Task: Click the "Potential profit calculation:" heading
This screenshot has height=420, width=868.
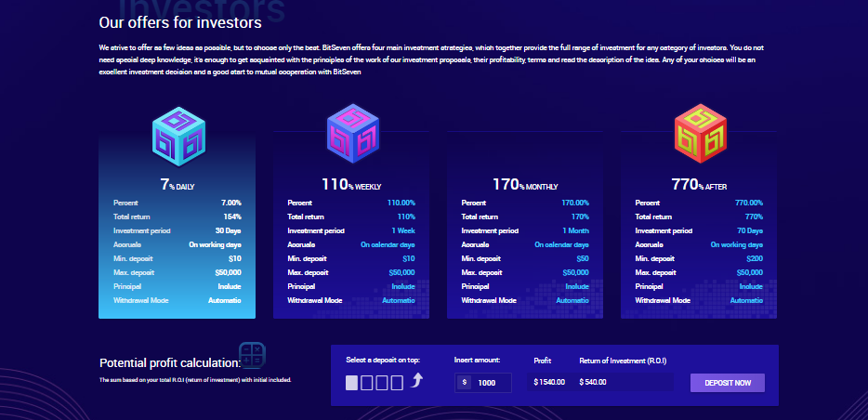Action: (170, 363)
